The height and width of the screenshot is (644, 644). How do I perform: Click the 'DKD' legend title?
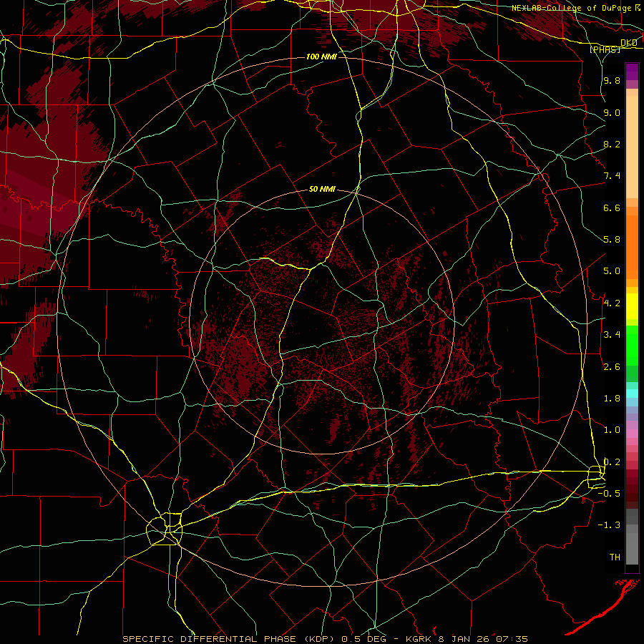(628, 43)
